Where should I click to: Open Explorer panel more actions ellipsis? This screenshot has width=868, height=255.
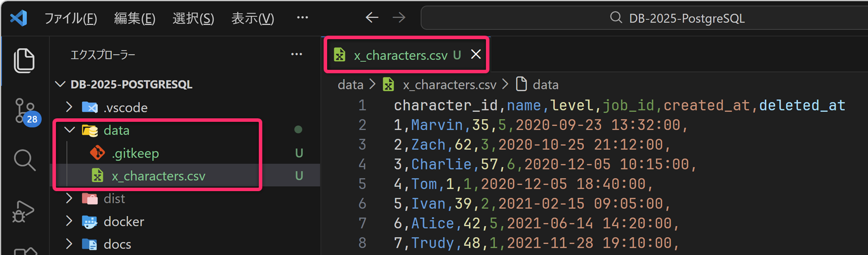click(296, 54)
